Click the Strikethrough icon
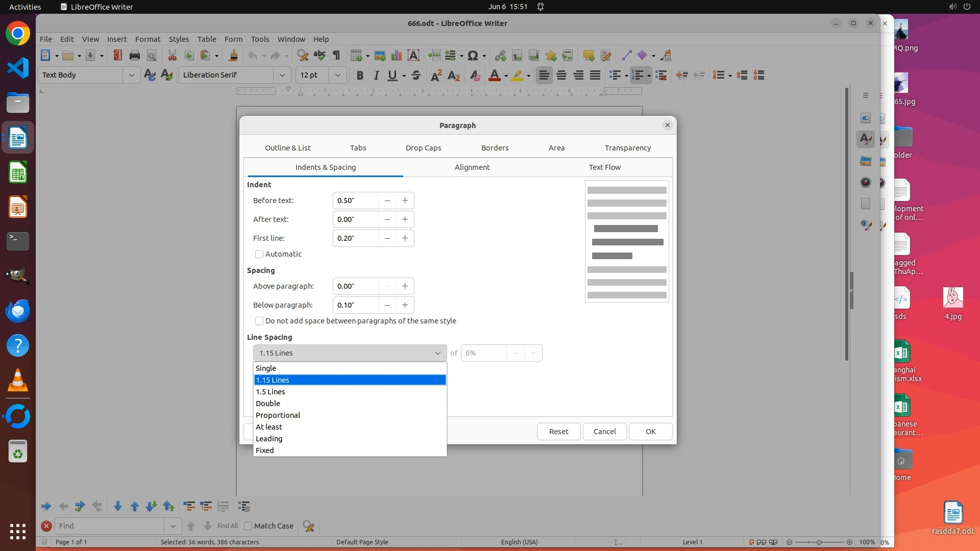 pos(416,76)
